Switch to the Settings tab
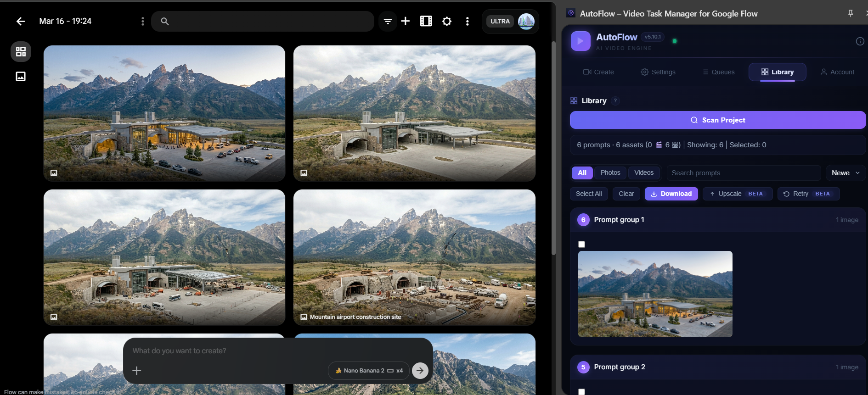Viewport: 868px width, 395px height. click(x=658, y=72)
